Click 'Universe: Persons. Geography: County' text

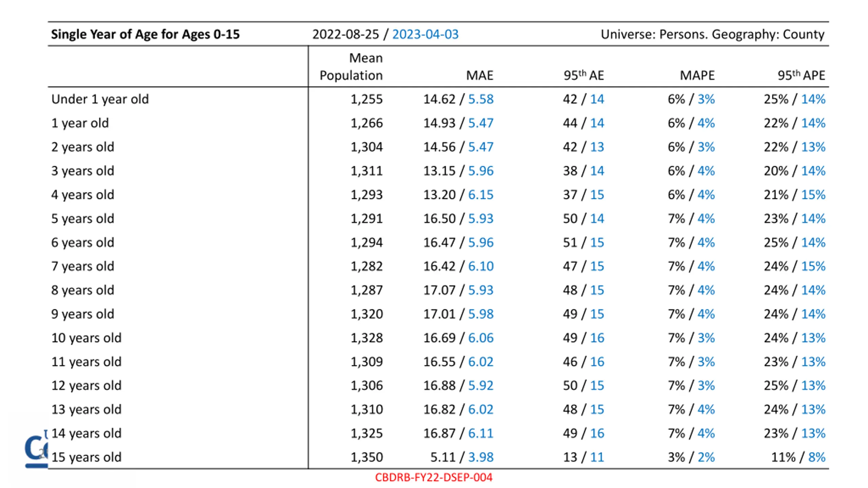click(712, 34)
